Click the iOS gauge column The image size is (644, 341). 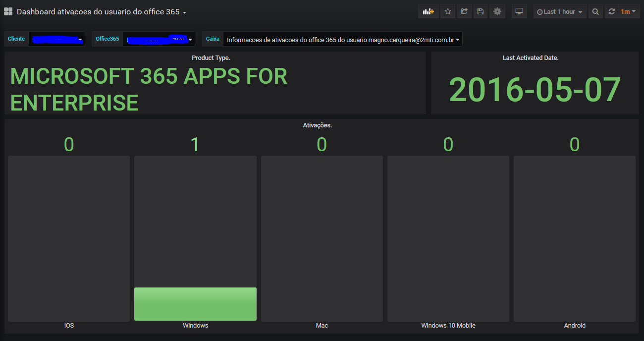click(x=69, y=238)
